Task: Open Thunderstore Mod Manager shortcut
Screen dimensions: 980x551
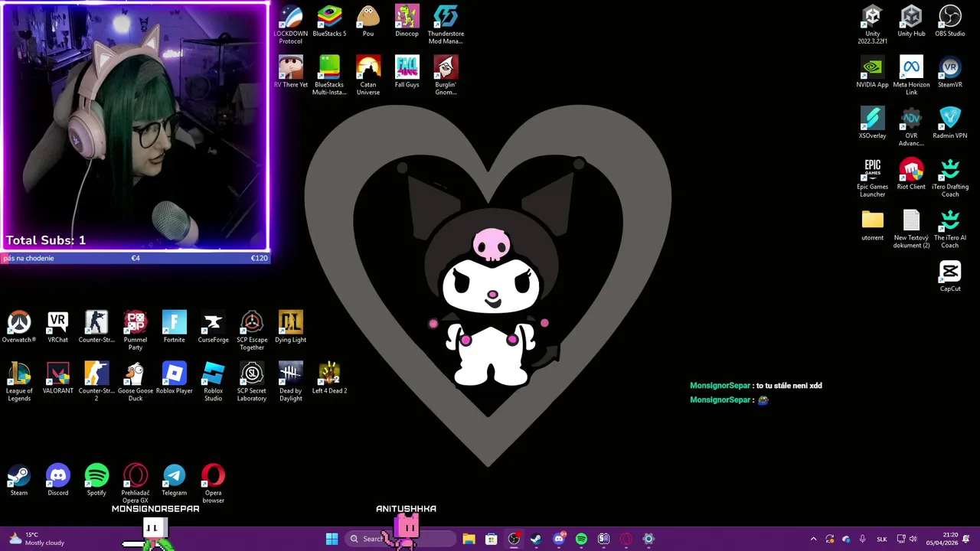Action: (446, 24)
